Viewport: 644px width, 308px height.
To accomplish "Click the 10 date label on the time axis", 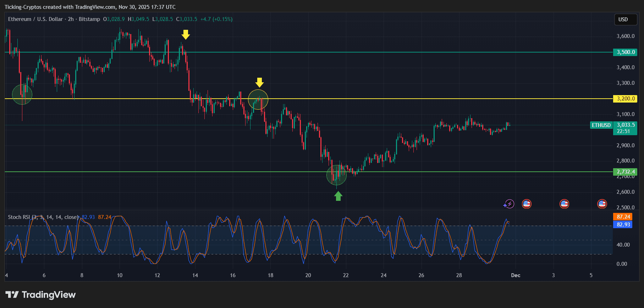I will [x=120, y=275].
